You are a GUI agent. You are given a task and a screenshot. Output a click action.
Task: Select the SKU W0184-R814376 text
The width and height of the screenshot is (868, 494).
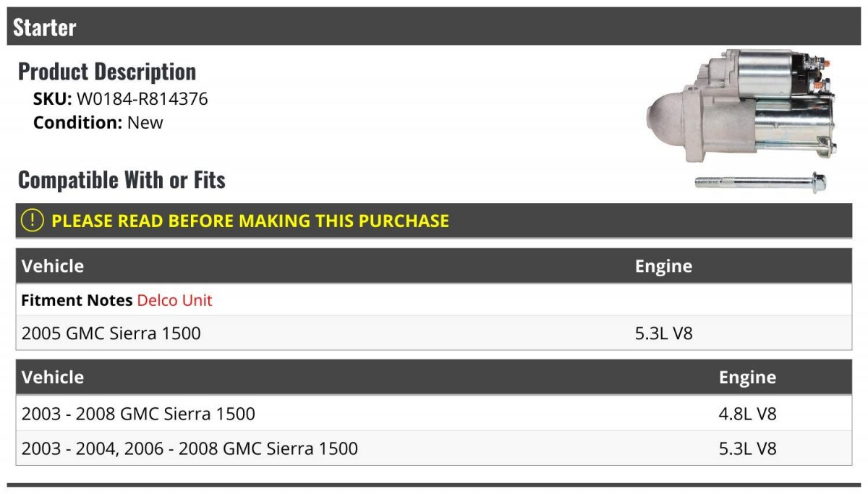point(121,99)
